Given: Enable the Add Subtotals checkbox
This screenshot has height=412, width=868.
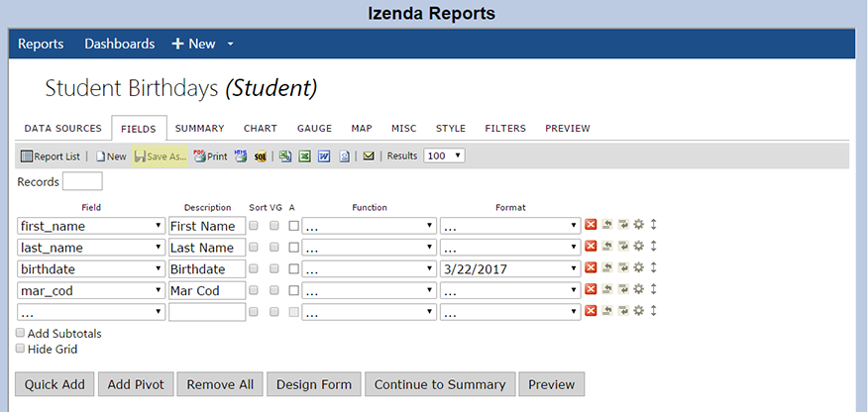Looking at the screenshot, I should pyautogui.click(x=21, y=333).
